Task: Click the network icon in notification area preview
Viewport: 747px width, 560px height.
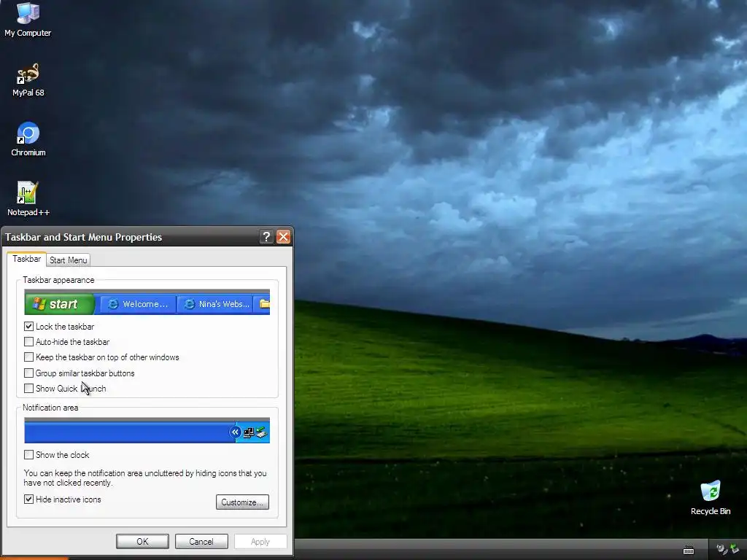Action: tap(249, 433)
